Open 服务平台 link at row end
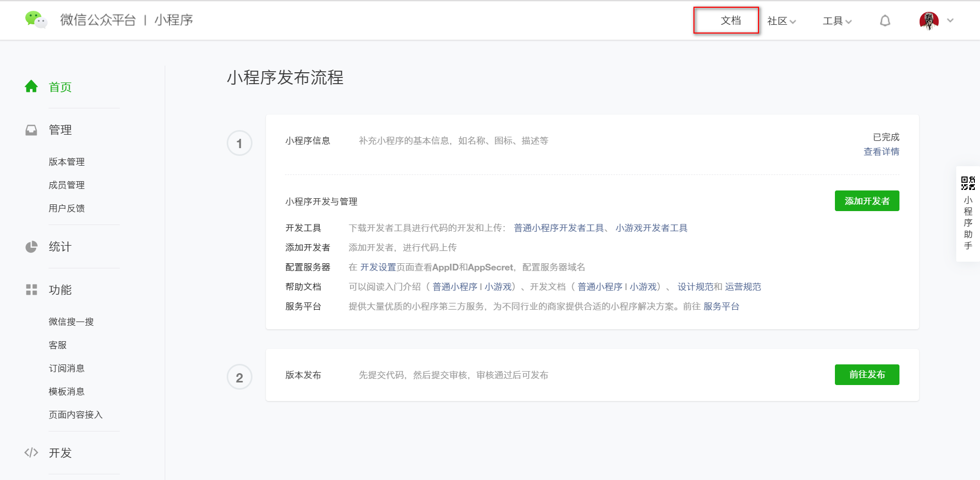The height and width of the screenshot is (480, 980). (721, 307)
